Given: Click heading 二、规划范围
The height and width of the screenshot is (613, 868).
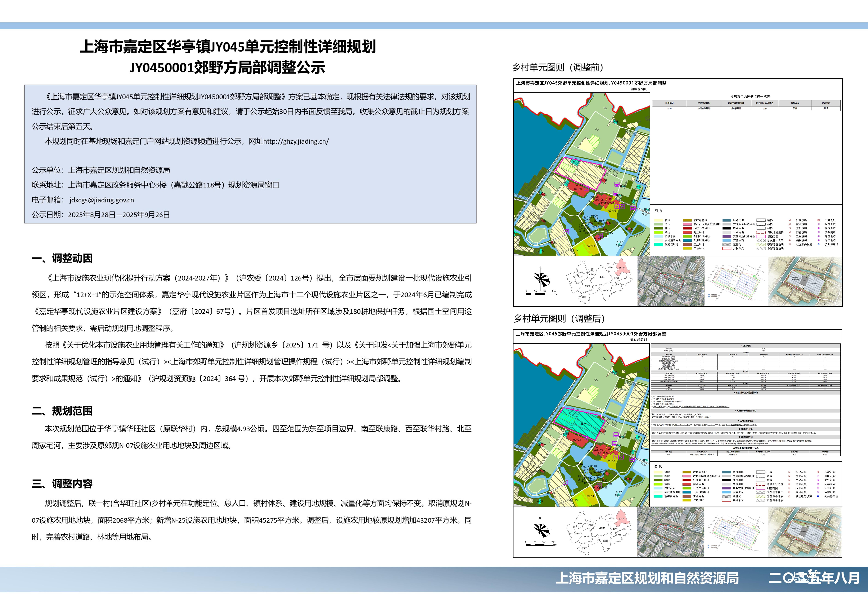Looking at the screenshot, I should pos(62,411).
